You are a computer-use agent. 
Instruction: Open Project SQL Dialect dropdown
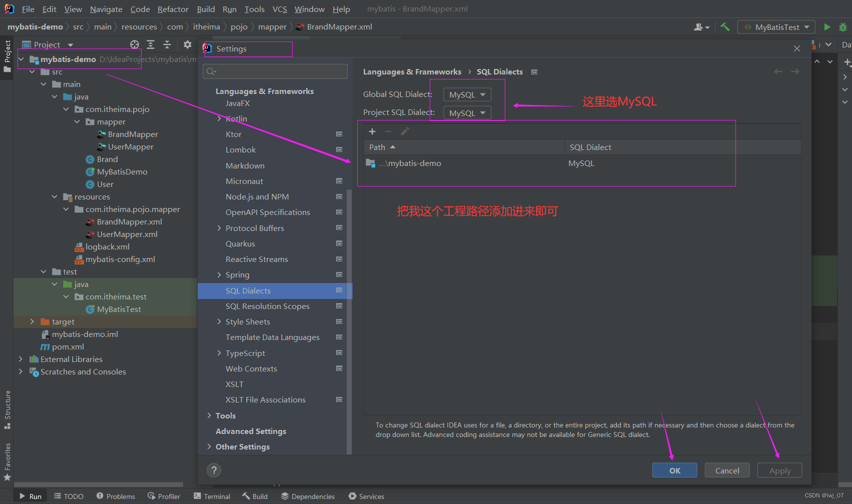click(467, 113)
